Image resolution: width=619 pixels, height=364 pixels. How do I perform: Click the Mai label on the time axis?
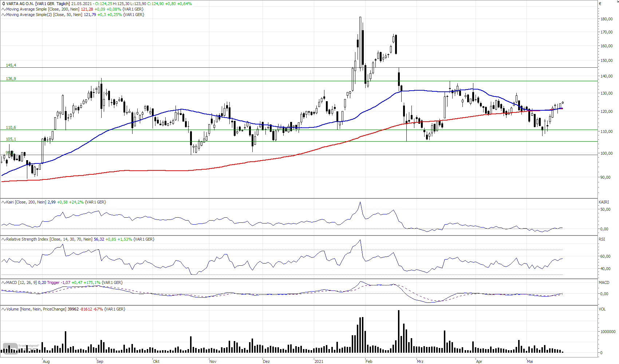click(530, 361)
